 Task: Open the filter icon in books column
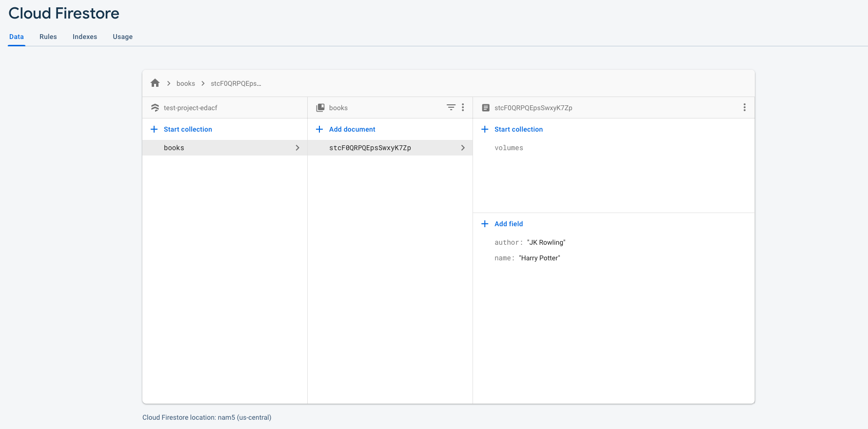[x=451, y=107]
